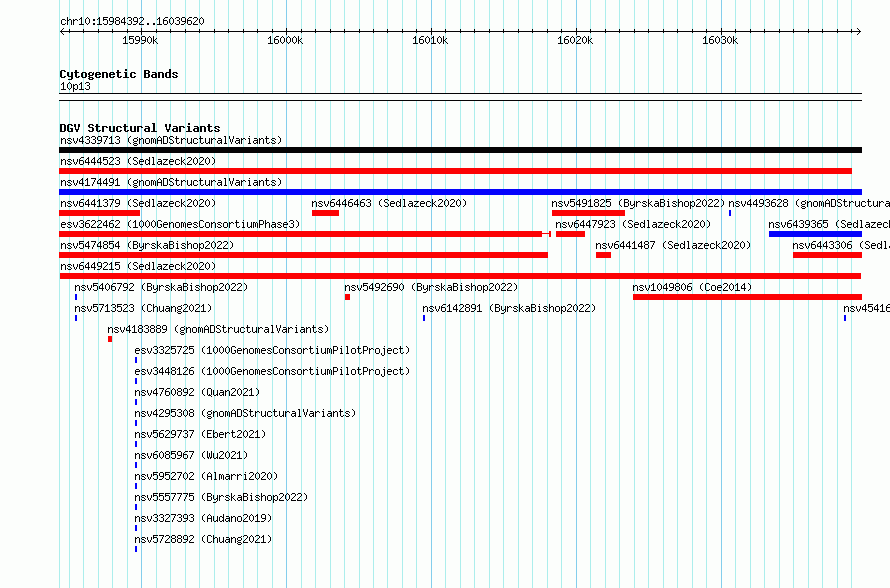Open nsv4183889 gnomAD variant label
890x588 pixels.
click(x=218, y=329)
